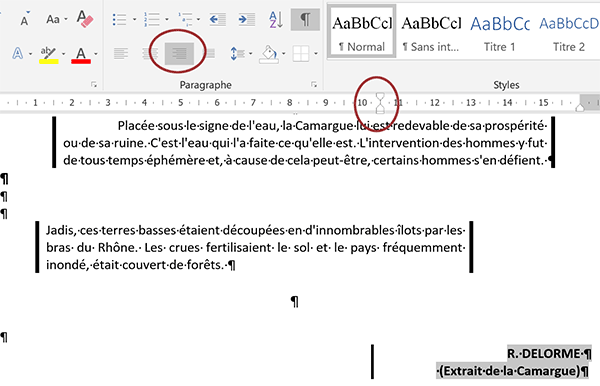600x386 pixels.
Task: Center the paragraph text
Action: [x=150, y=54]
